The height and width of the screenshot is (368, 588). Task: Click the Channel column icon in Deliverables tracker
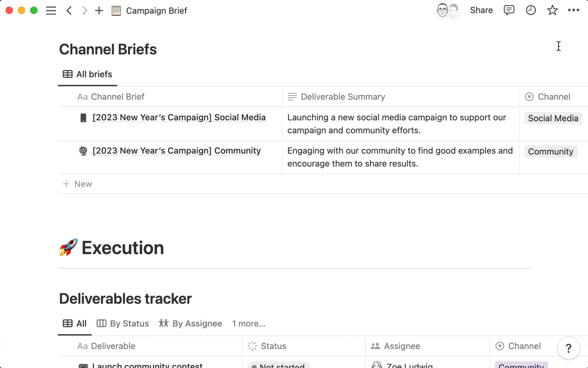(x=500, y=346)
